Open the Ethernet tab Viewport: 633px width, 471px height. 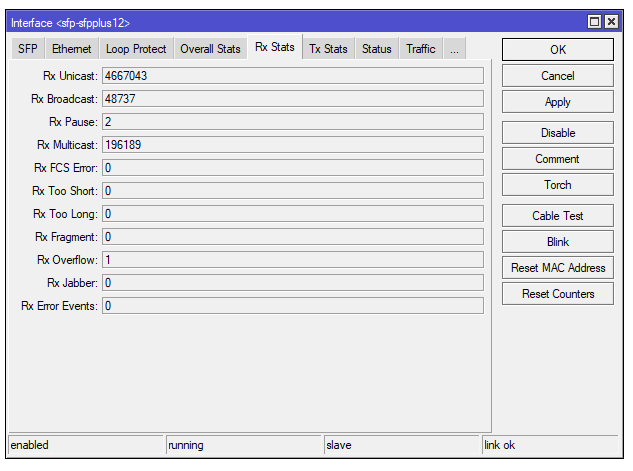pyautogui.click(x=71, y=49)
